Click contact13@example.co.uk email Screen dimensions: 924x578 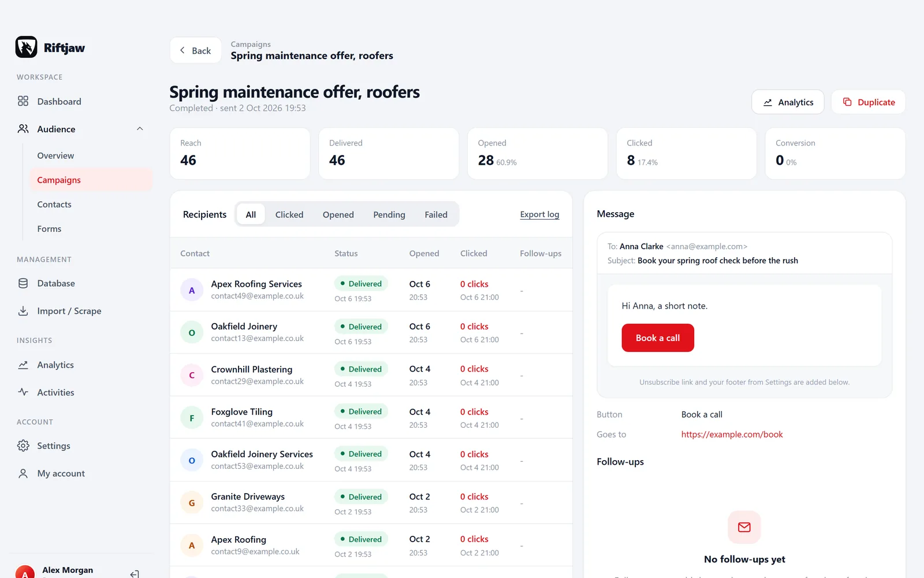click(257, 338)
